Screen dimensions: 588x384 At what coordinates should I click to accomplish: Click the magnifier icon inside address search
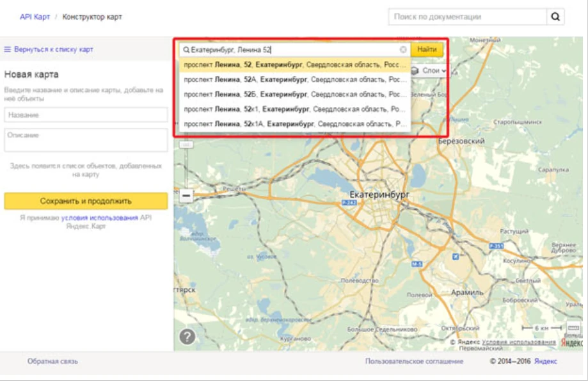coord(186,50)
